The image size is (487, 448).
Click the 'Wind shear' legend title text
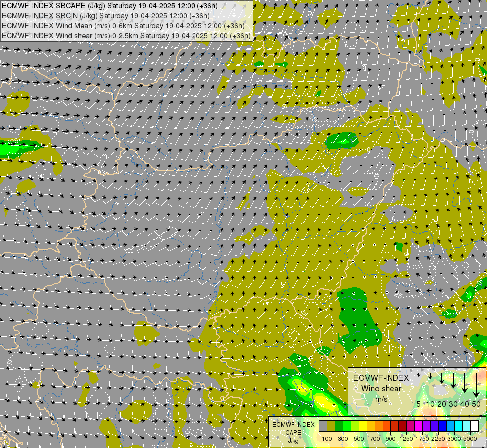[x=381, y=389]
